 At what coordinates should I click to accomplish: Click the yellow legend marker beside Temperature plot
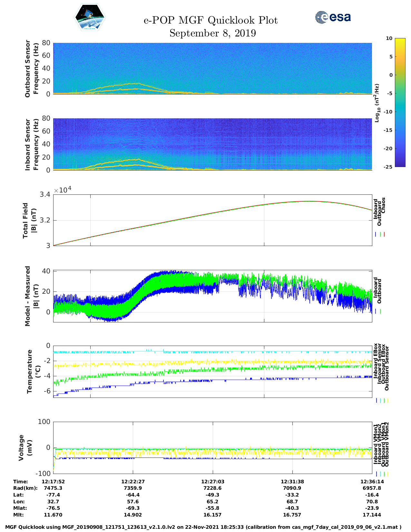click(388, 400)
